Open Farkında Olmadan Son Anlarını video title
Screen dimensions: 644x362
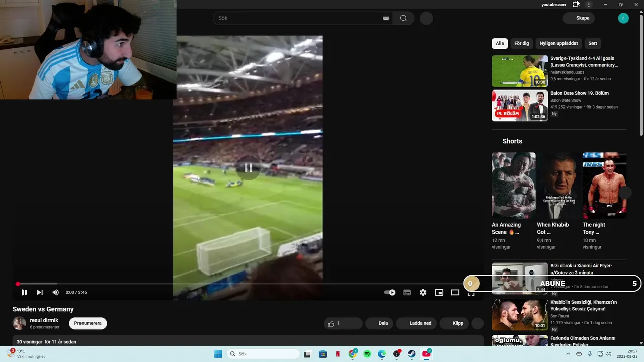pos(583,342)
